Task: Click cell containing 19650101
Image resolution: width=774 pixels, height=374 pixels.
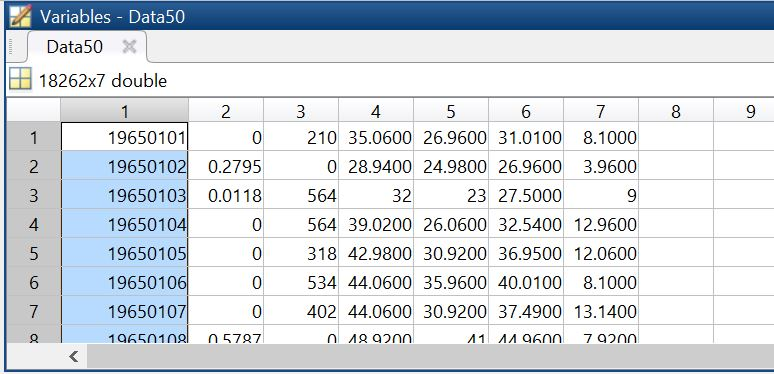Action: [124, 137]
